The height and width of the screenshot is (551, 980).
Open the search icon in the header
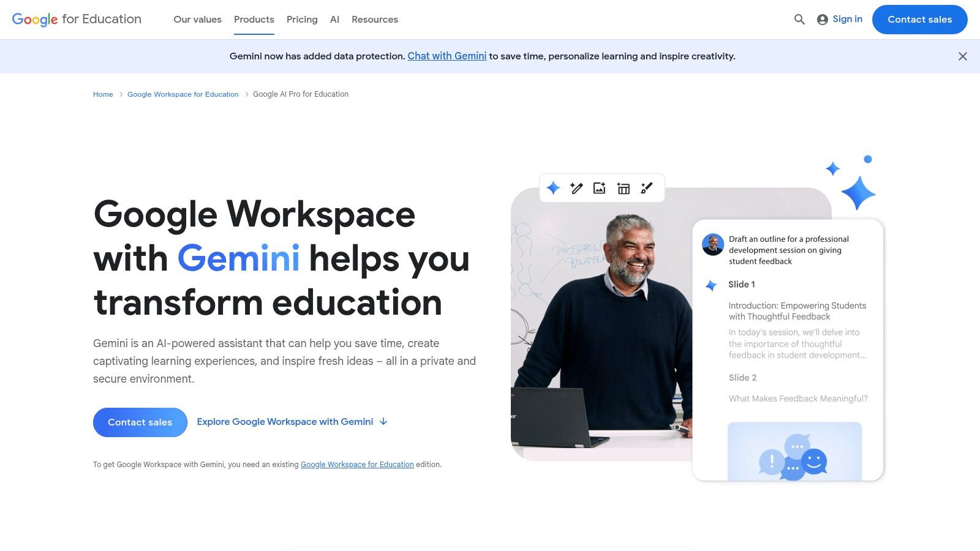pos(799,19)
